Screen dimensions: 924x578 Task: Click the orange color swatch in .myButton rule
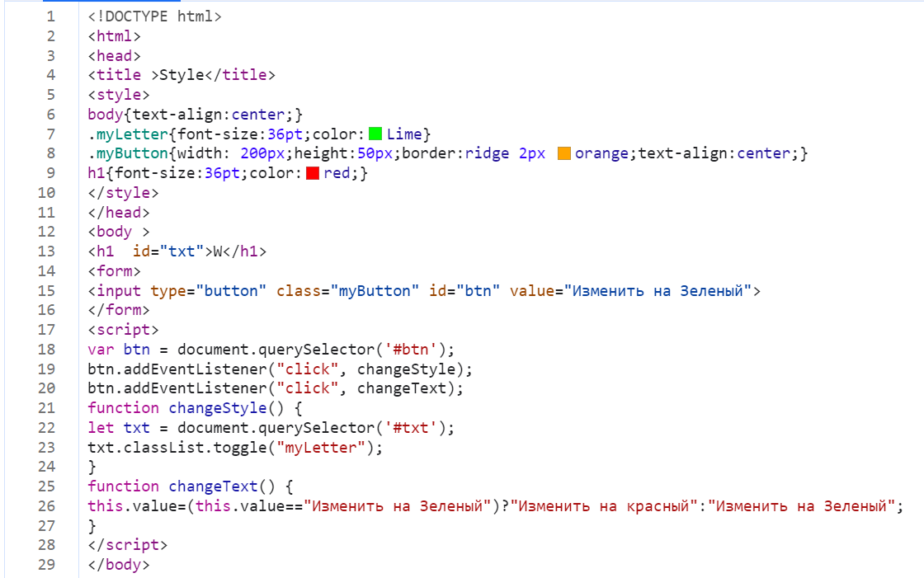click(564, 153)
